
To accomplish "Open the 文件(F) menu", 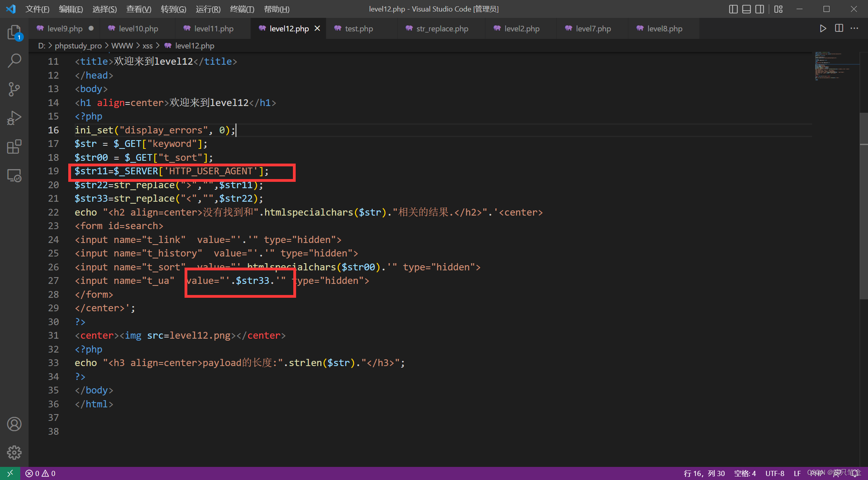I will (37, 9).
